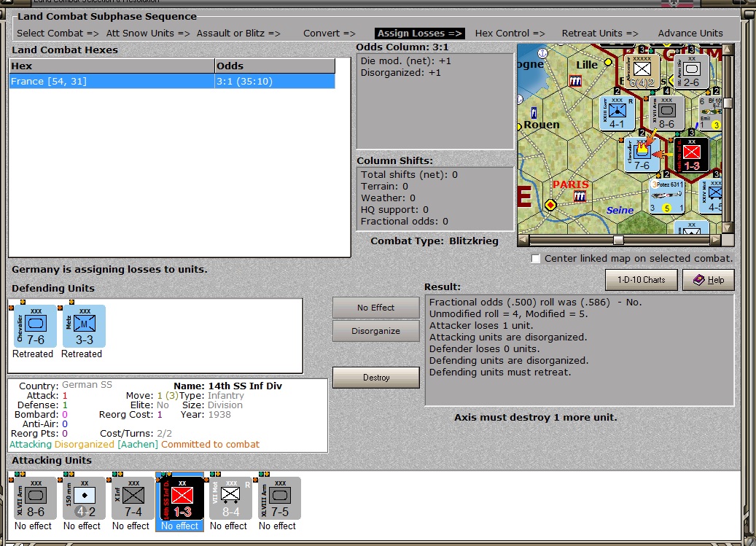
Task: Select the XLVIII Arm 7-5 attacking unit
Action: (280, 499)
